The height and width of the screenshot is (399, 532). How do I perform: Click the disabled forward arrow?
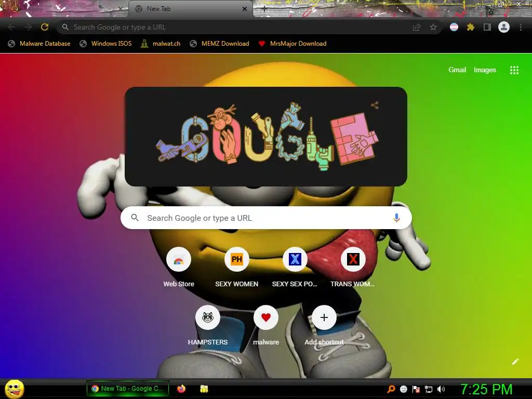point(28,27)
